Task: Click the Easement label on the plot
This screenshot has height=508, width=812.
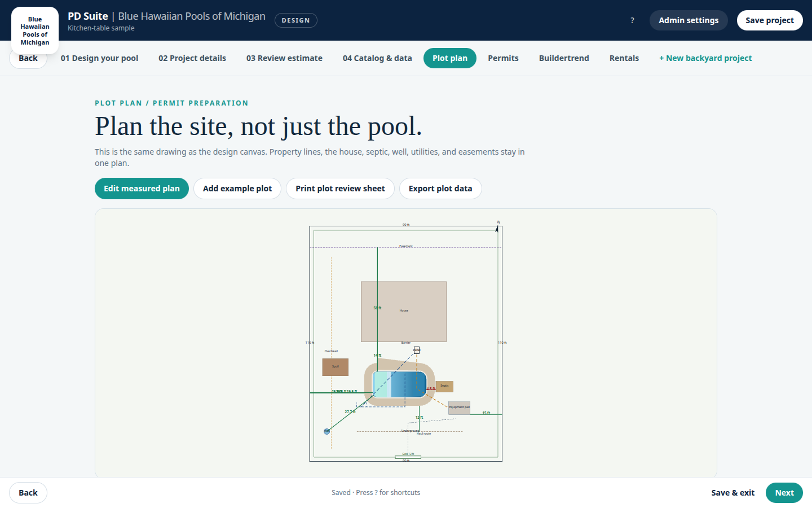Action: 406,246
